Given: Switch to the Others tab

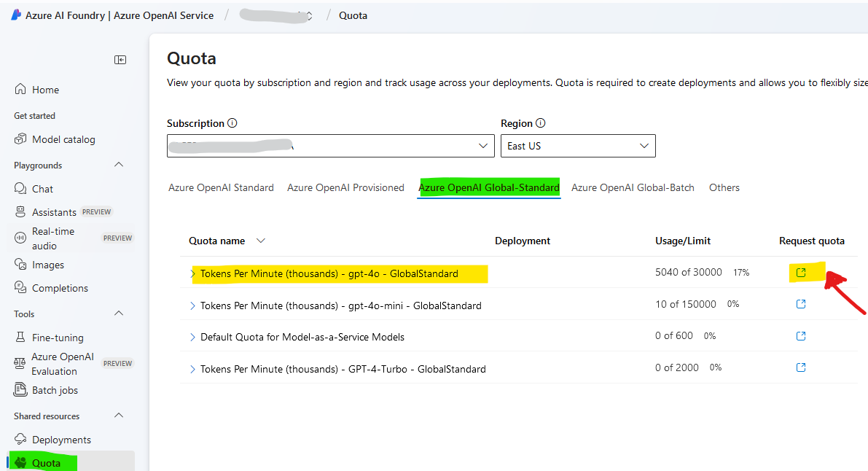Looking at the screenshot, I should [724, 187].
